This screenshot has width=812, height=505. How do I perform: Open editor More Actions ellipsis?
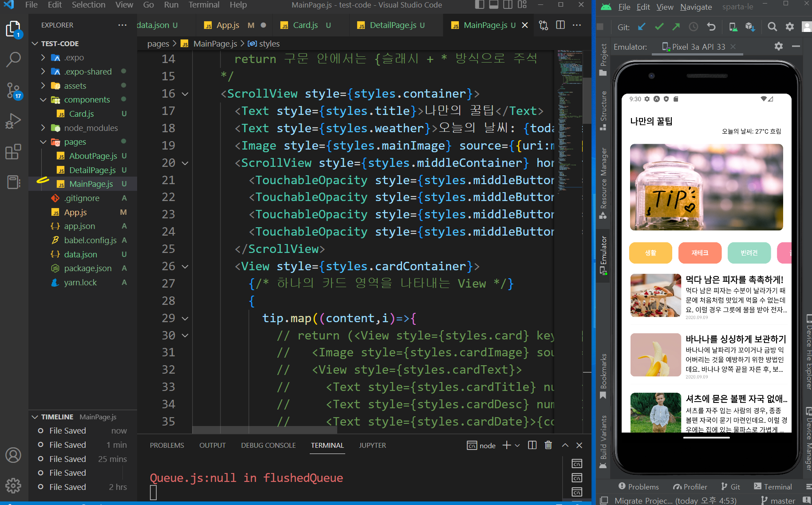[x=577, y=25]
